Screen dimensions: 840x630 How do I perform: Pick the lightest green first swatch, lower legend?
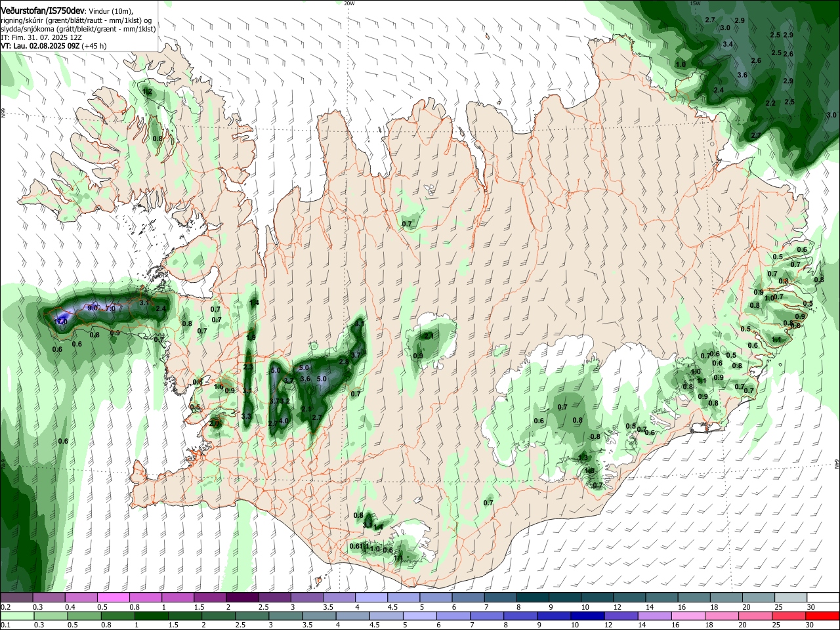point(16,616)
